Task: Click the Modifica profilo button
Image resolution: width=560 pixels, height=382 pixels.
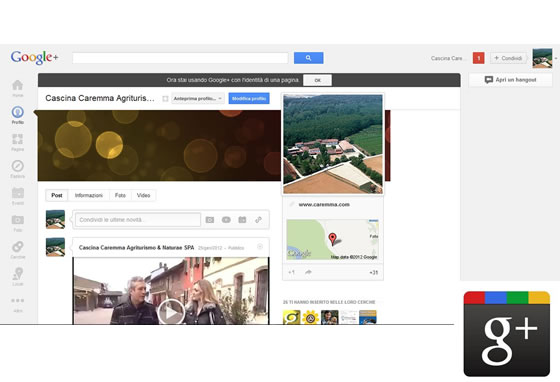Action: coord(249,98)
